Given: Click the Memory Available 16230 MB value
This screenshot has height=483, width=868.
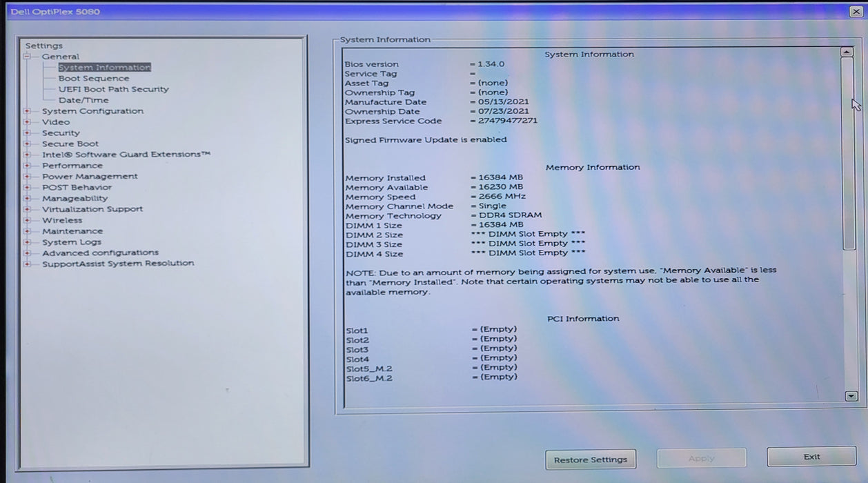Looking at the screenshot, I should point(501,187).
